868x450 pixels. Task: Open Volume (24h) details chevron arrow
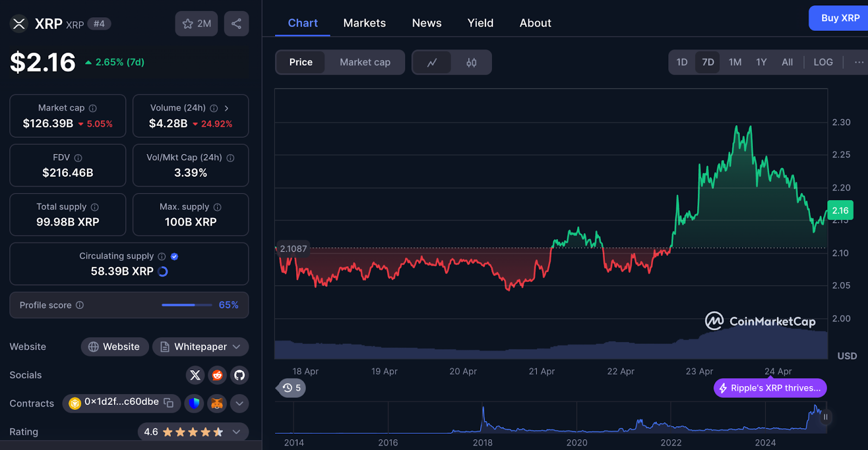[x=226, y=108]
